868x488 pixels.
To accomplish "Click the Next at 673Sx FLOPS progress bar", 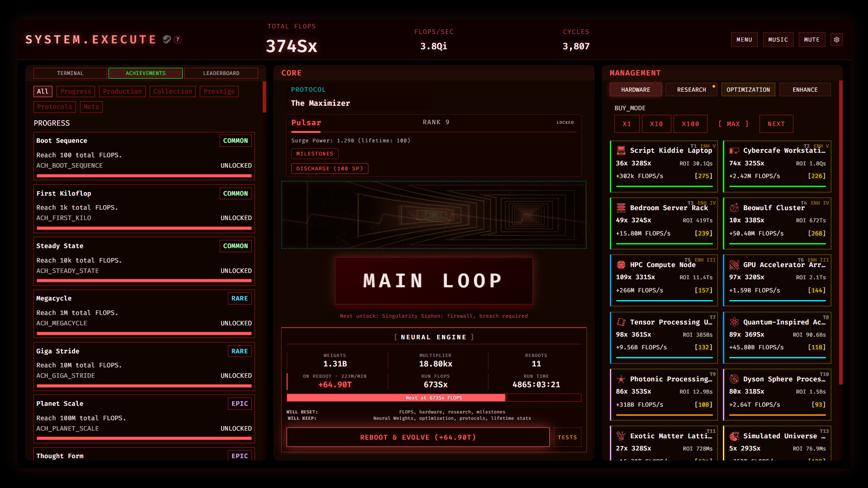I will click(x=434, y=398).
